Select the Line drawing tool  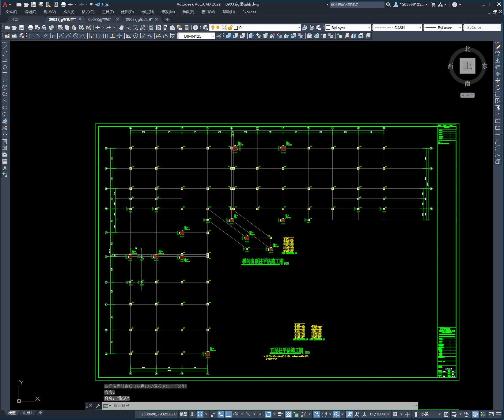pos(5,47)
